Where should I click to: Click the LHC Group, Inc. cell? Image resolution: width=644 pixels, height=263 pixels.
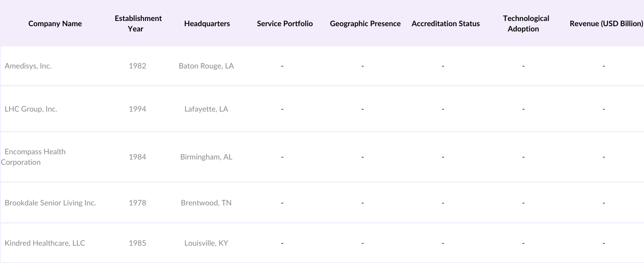coord(31,109)
